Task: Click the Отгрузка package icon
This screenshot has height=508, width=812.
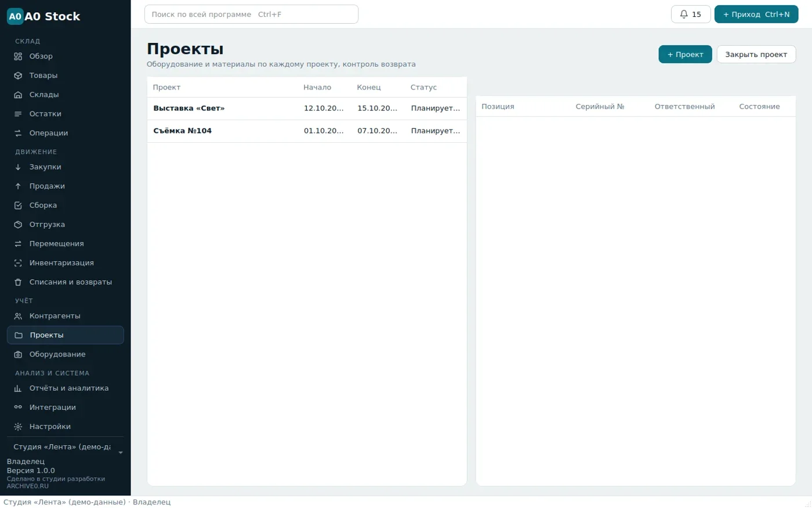Action: [18, 225]
